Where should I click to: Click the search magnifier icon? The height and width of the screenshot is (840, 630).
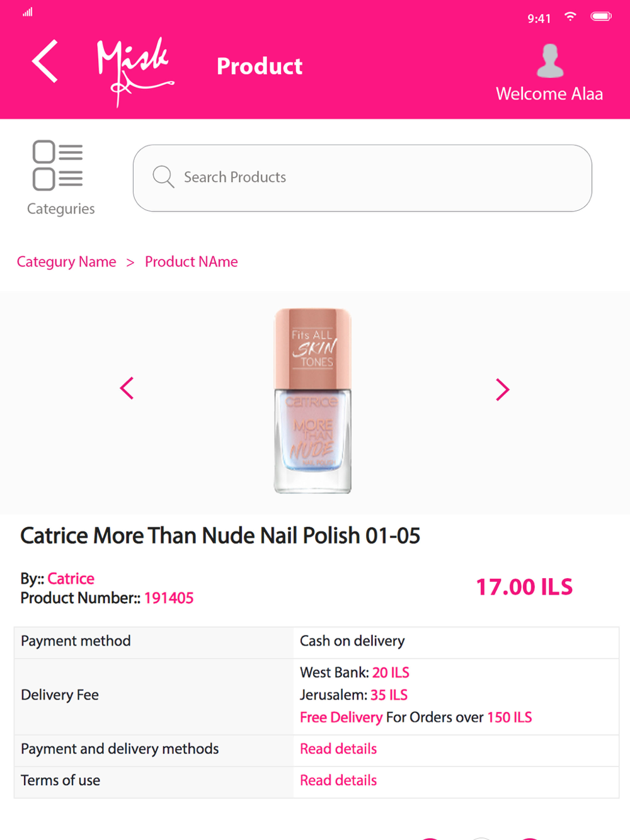coord(163,177)
